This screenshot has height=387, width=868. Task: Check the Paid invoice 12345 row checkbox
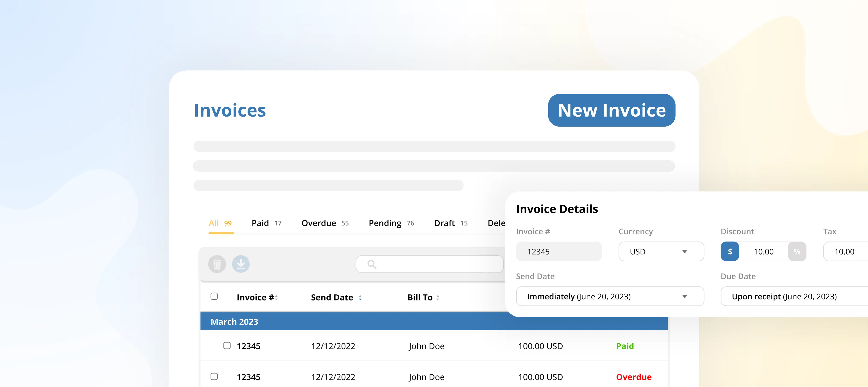227,346
